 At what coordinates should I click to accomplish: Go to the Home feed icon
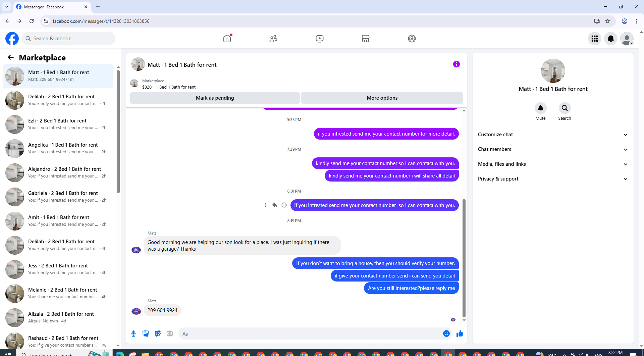[227, 39]
